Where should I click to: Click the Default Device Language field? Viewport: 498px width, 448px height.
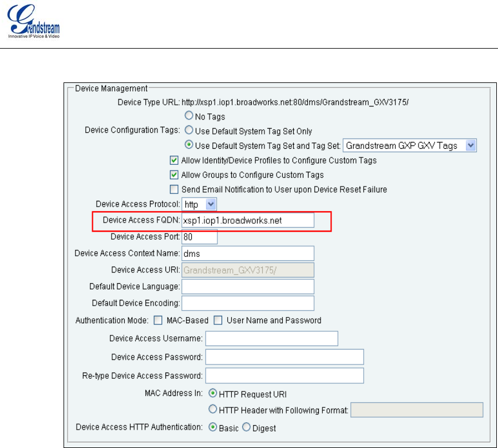[x=247, y=286]
